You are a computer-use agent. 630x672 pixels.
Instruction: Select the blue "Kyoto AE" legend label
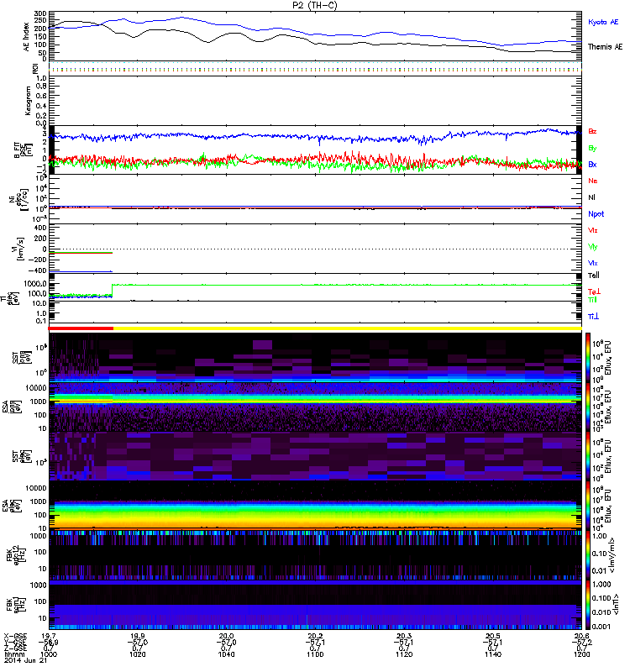pyautogui.click(x=603, y=22)
